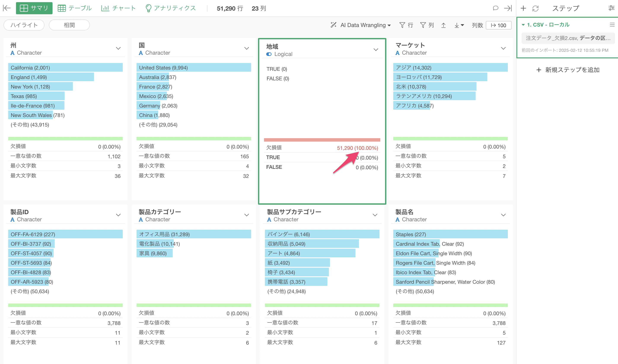Switch to the アナリティクス tab
The width and height of the screenshot is (618, 364).
(170, 8)
